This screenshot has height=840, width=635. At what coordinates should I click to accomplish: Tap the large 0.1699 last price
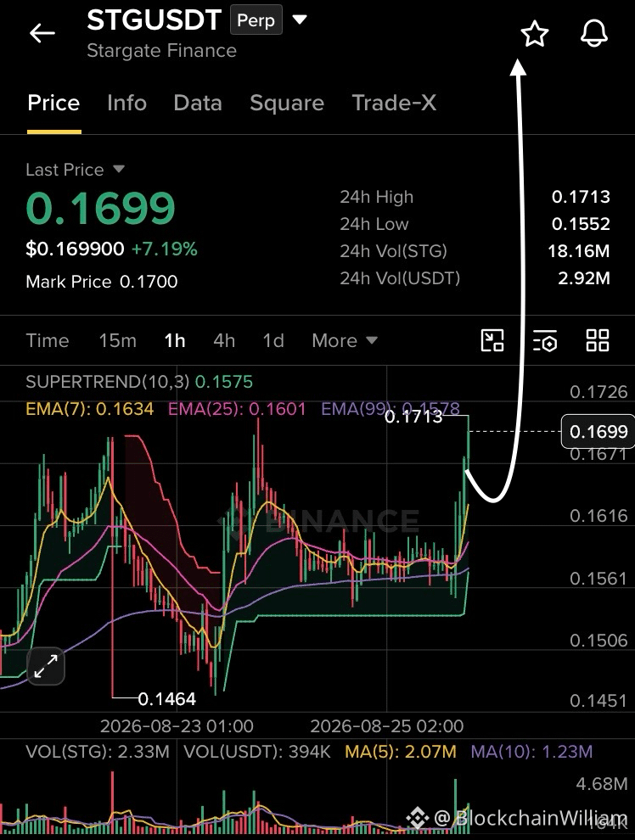(x=101, y=209)
